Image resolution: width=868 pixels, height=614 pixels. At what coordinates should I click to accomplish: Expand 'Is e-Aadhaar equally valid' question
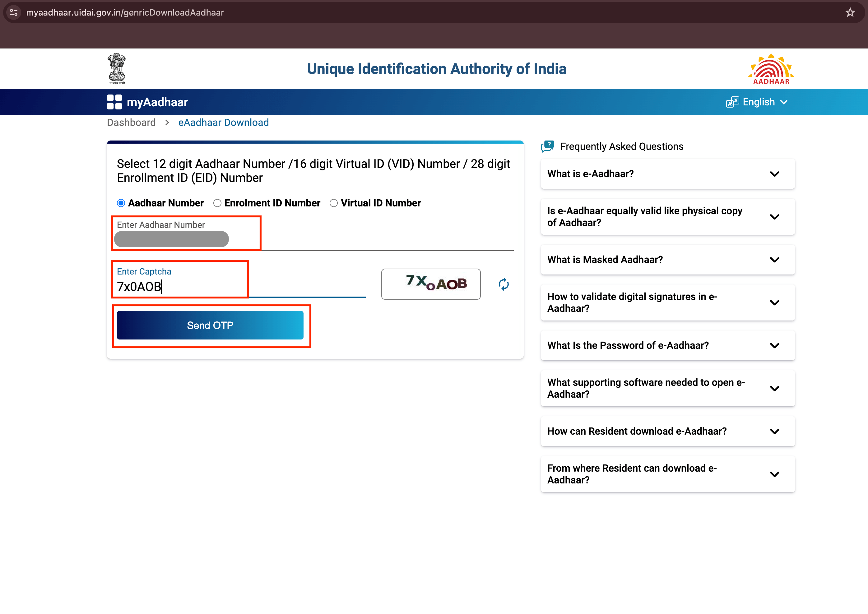point(667,217)
